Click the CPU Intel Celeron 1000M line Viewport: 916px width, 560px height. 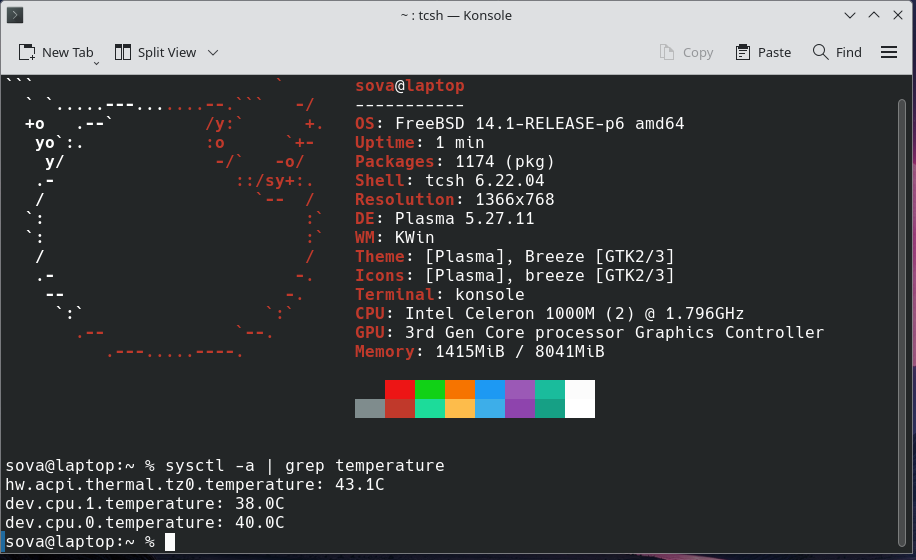tap(550, 314)
